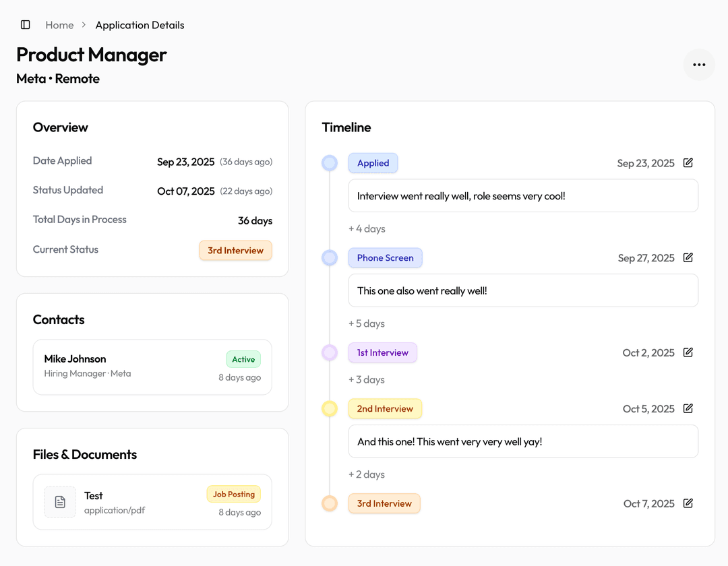The image size is (728, 566).
Task: Edit the Phone Screen timeline entry
Action: pyautogui.click(x=687, y=257)
